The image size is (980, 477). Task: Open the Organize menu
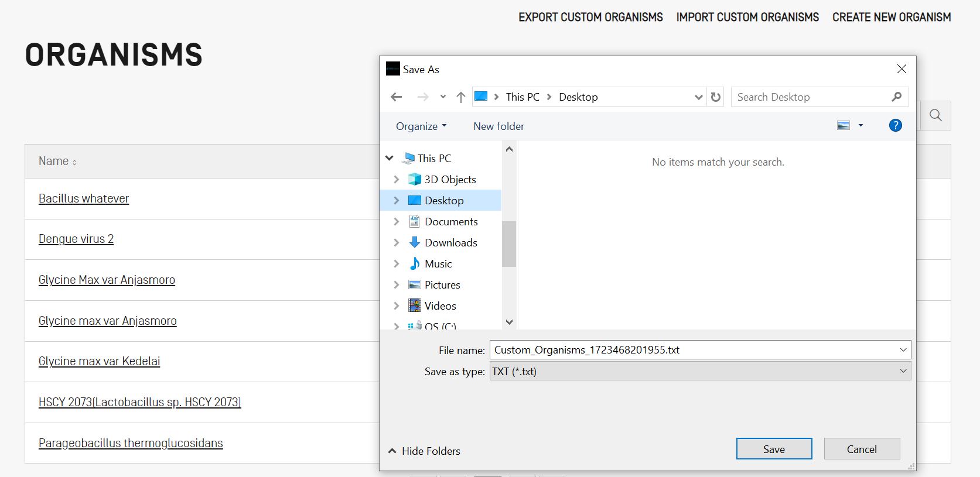421,126
